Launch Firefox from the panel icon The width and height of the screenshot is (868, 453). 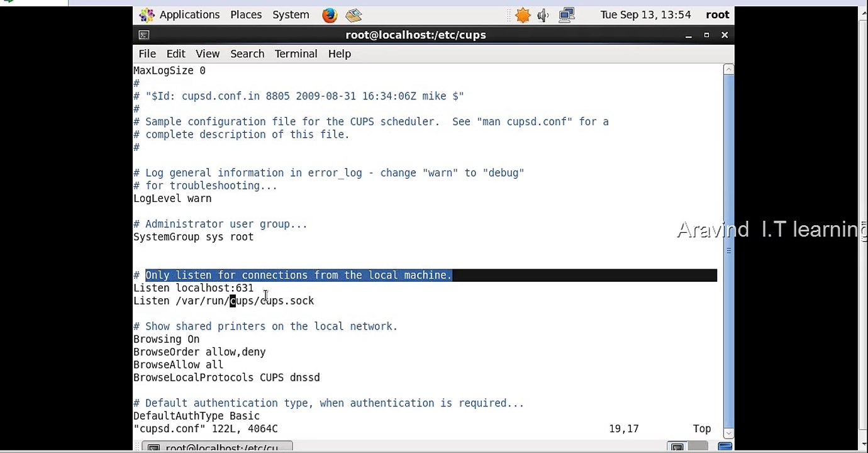coord(330,15)
